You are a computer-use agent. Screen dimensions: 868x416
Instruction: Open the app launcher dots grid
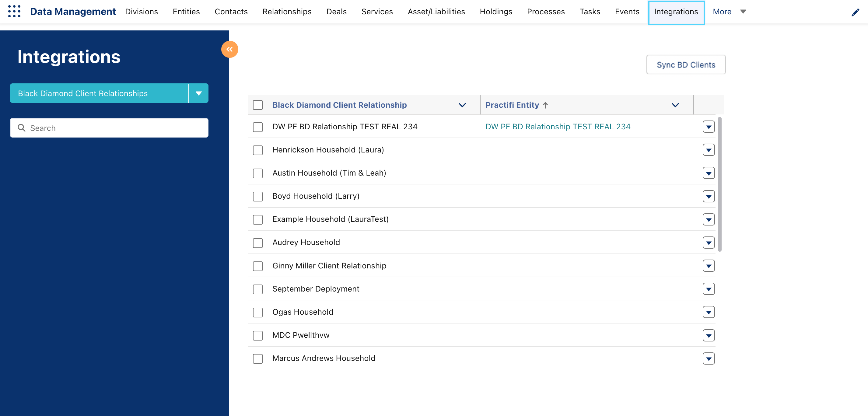tap(14, 12)
